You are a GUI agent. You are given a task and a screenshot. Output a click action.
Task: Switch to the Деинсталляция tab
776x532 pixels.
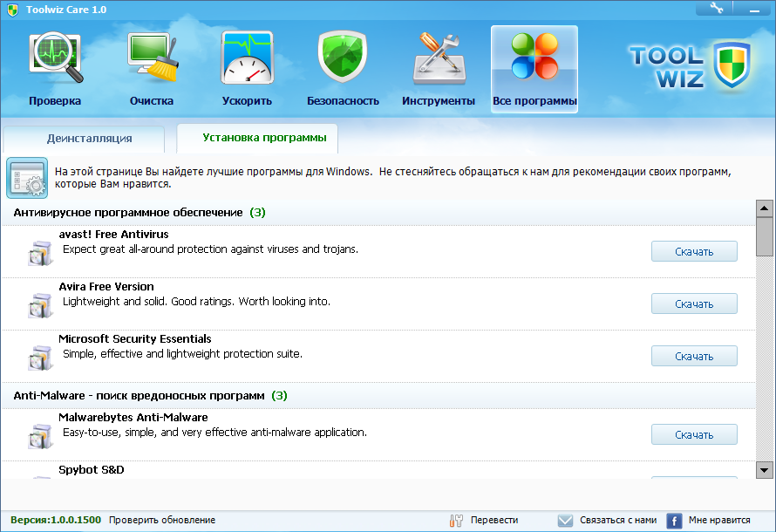tap(90, 139)
